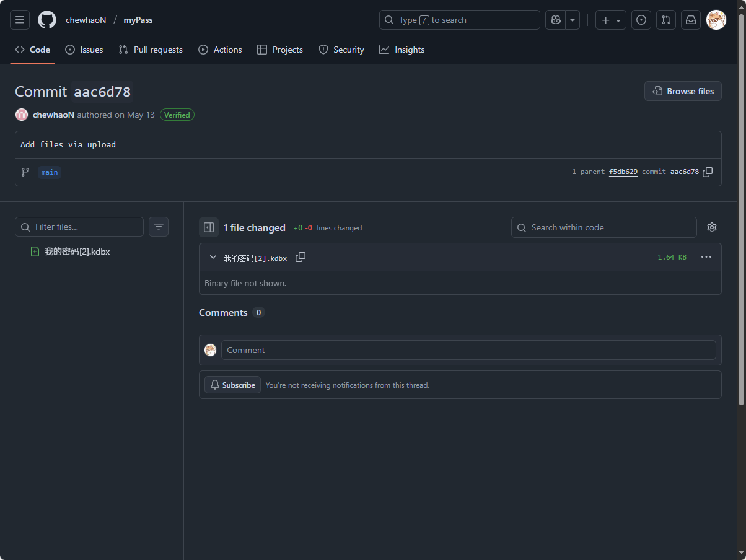
Task: Toggle the file tree side panel
Action: 209,227
